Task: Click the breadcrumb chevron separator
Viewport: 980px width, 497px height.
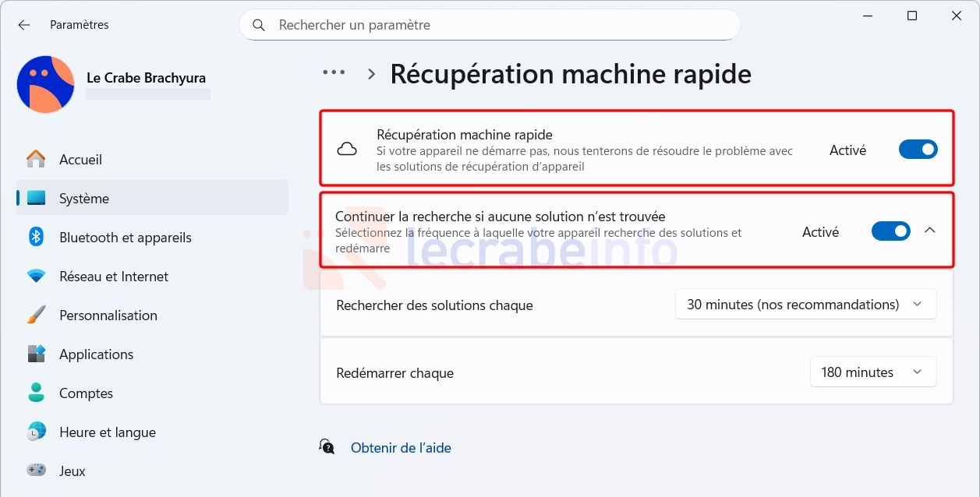Action: (x=372, y=74)
